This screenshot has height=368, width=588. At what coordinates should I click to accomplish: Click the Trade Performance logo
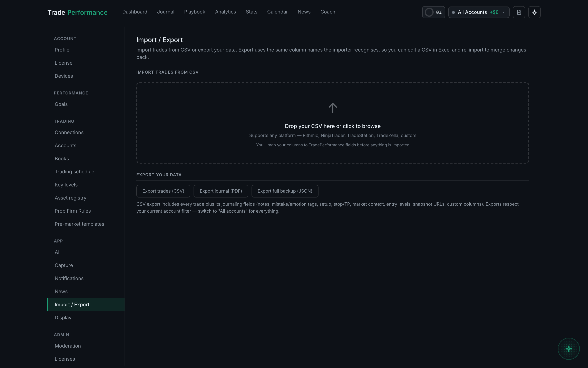click(78, 12)
